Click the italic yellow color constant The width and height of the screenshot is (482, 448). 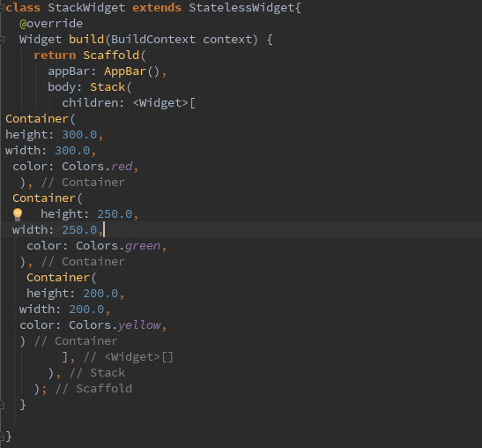click(x=139, y=325)
